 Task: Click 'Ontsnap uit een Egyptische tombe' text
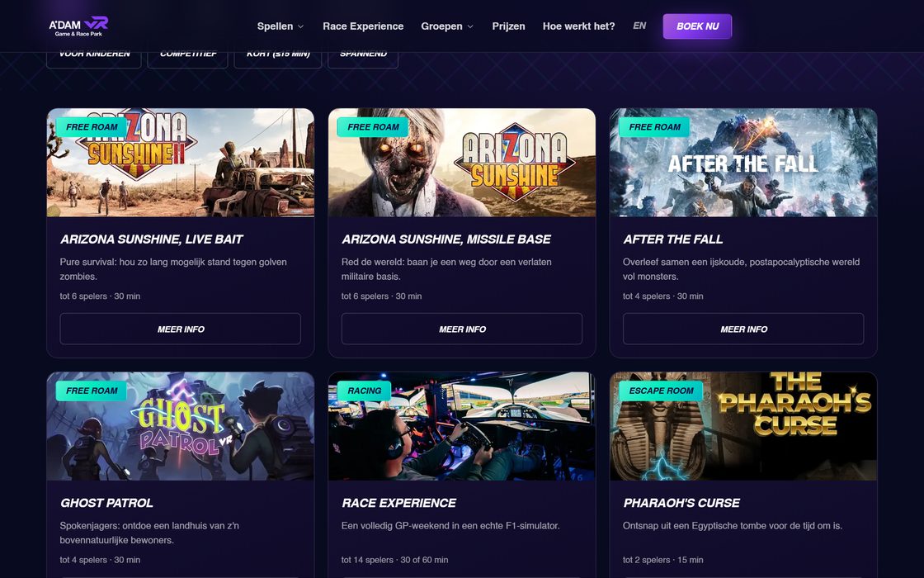click(x=733, y=525)
